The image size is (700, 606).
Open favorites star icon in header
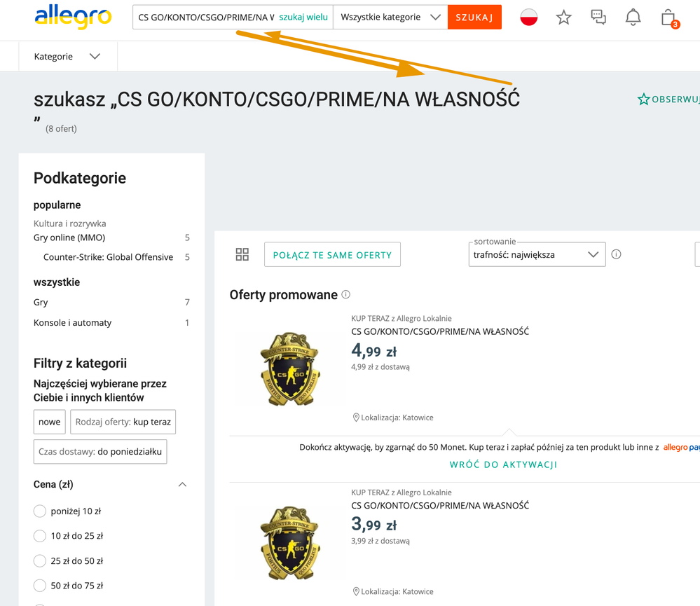tap(564, 18)
